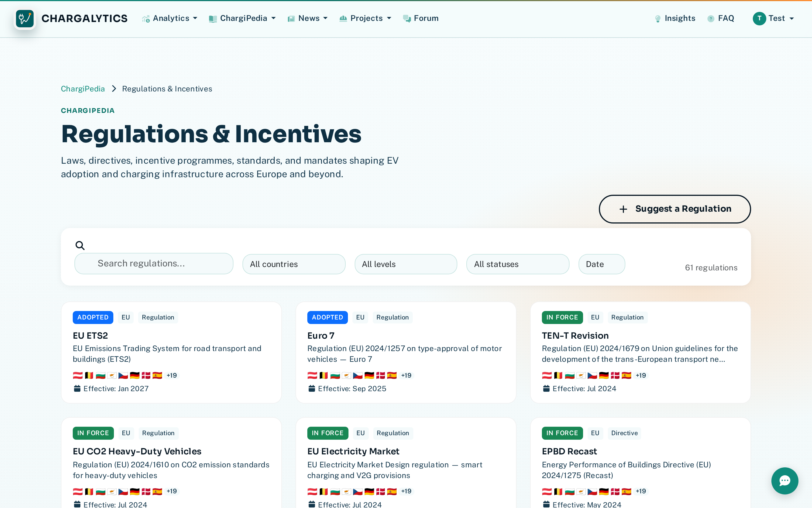This screenshot has width=812, height=508.
Task: Click the plus icon in Suggest a Regulation
Action: click(x=623, y=209)
